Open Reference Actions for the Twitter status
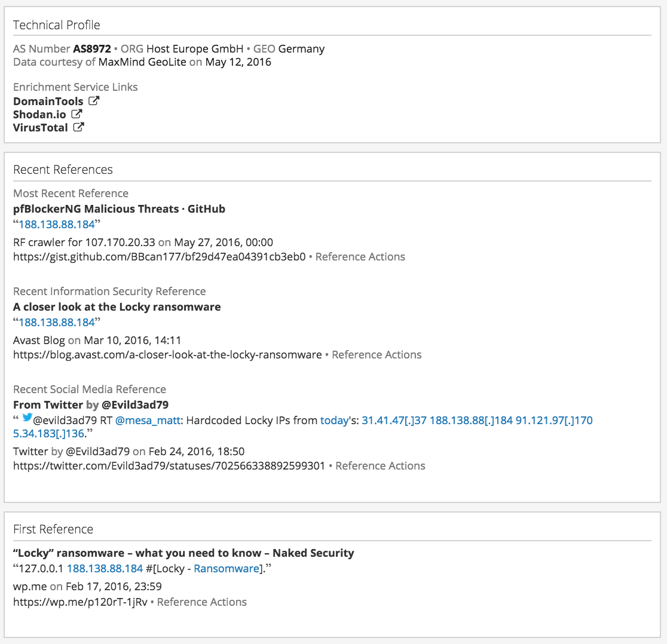Viewport: 667px width, 644px height. point(380,466)
